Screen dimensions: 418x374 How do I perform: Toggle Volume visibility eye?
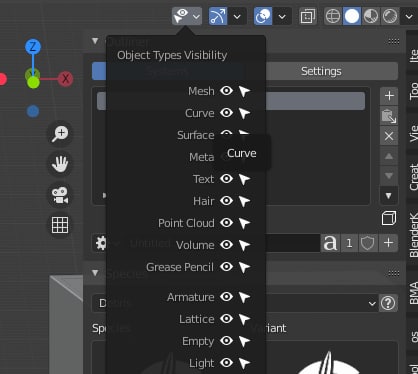[226, 245]
